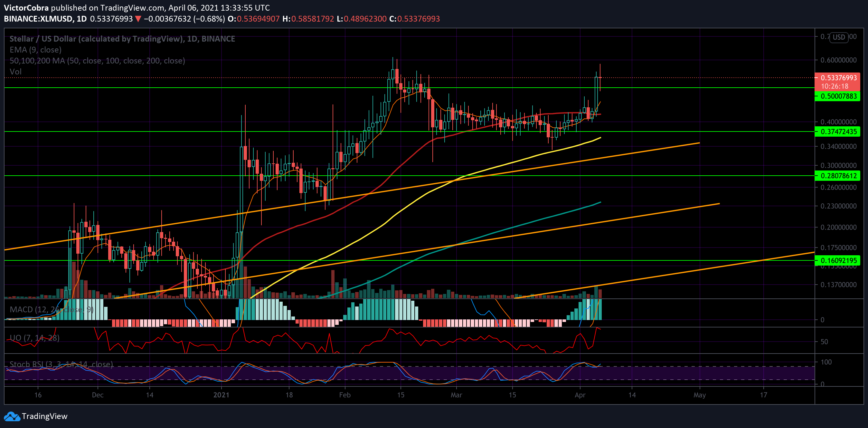Click the TradingView cloud logo icon
Viewport: 868px width, 428px height.
12,416
